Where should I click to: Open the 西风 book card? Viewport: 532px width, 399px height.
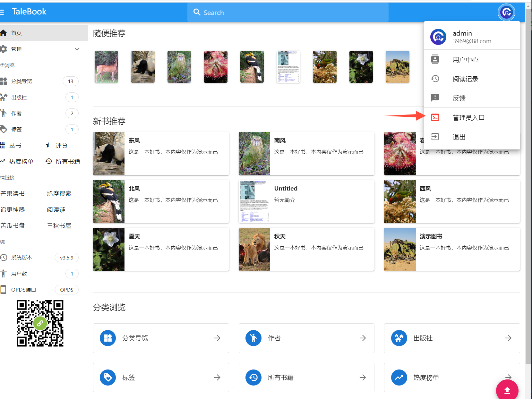click(x=452, y=201)
